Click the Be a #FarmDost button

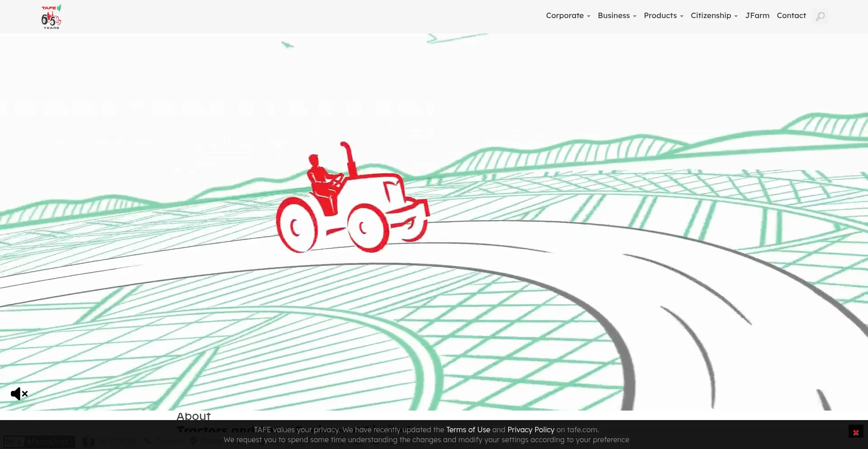[38, 441]
